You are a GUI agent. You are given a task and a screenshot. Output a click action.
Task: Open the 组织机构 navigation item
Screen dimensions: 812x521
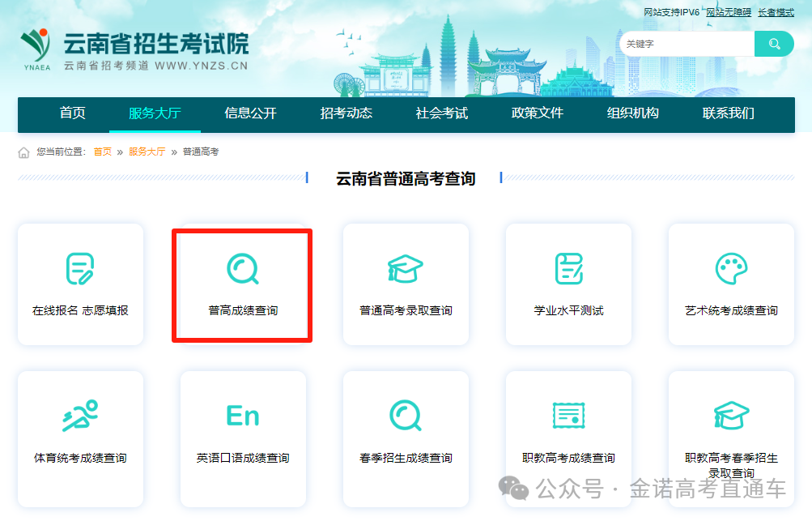pos(633,113)
